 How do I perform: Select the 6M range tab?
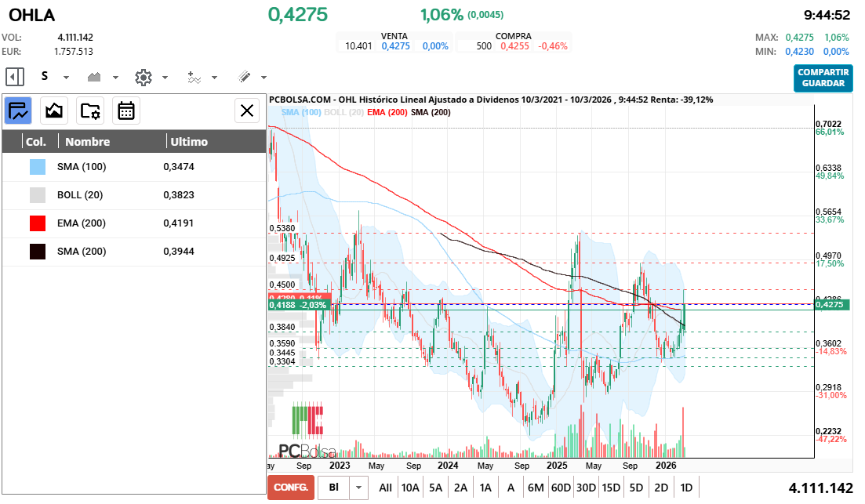tap(536, 487)
